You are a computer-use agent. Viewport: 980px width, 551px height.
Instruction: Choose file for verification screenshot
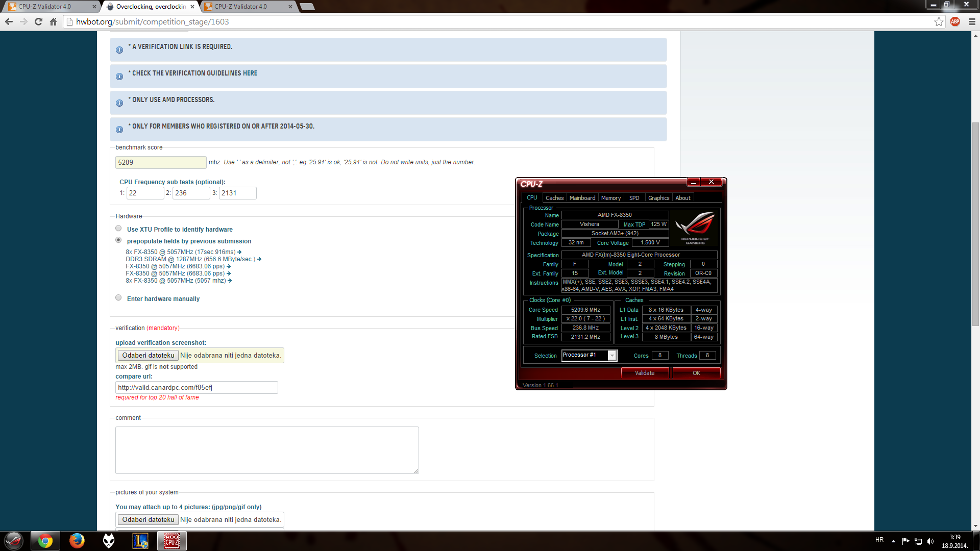coord(148,356)
